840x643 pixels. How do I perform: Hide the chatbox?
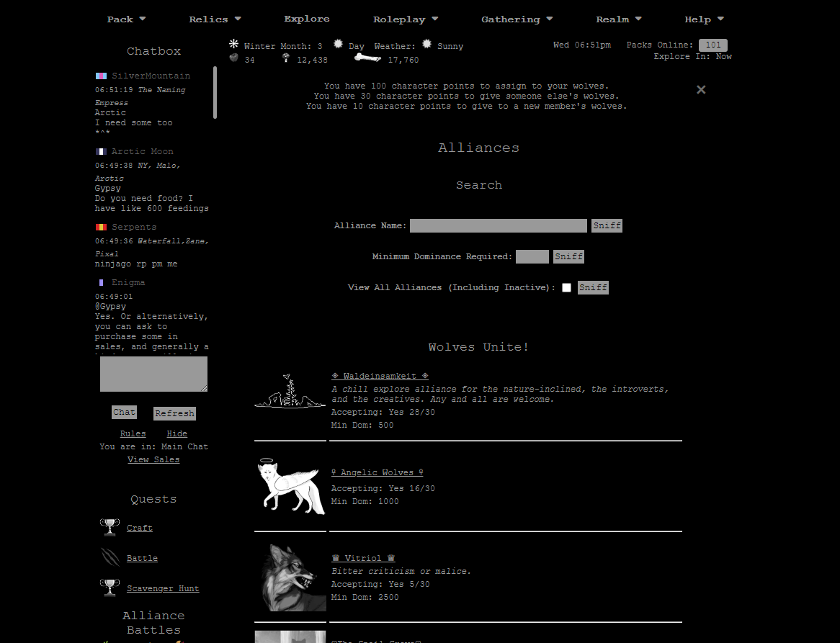177,433
